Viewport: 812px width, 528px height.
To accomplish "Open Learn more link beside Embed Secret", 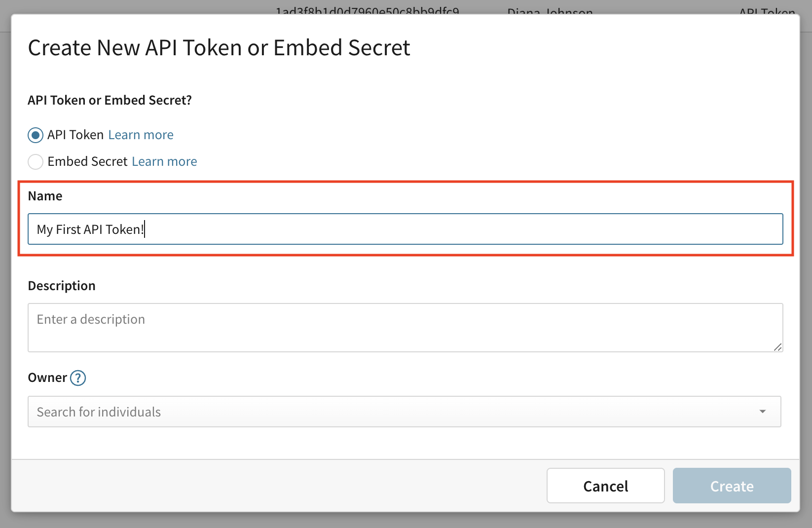I will point(164,162).
